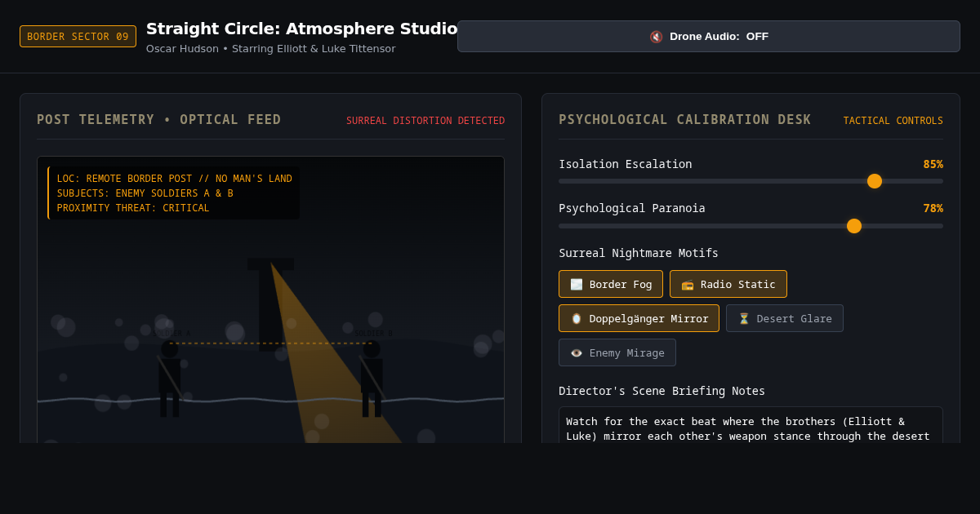Click in the Director's Scene Briefing Notes field
This screenshot has height=514, width=980.
(751, 425)
